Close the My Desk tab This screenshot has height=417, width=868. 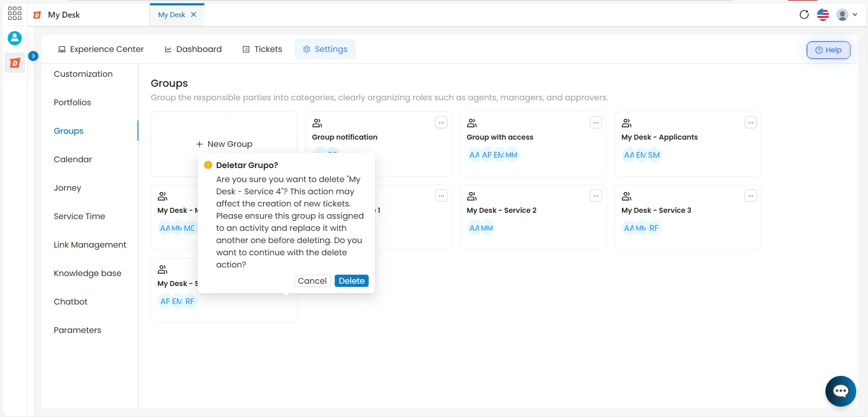click(194, 14)
